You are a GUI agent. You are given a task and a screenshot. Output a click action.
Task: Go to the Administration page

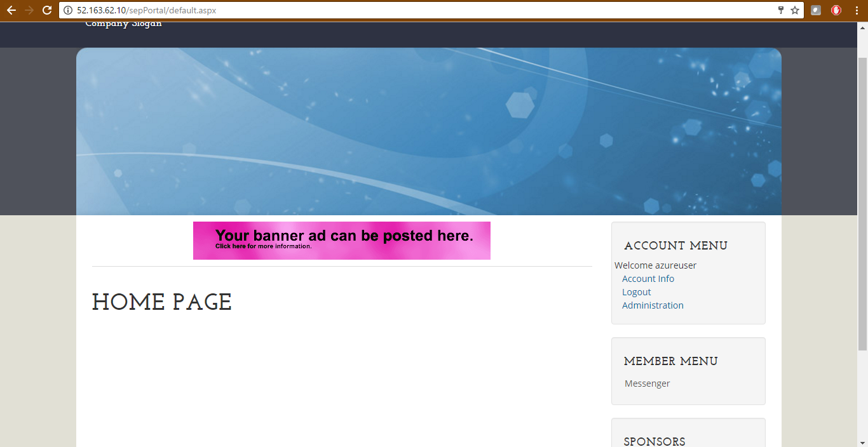click(x=653, y=305)
